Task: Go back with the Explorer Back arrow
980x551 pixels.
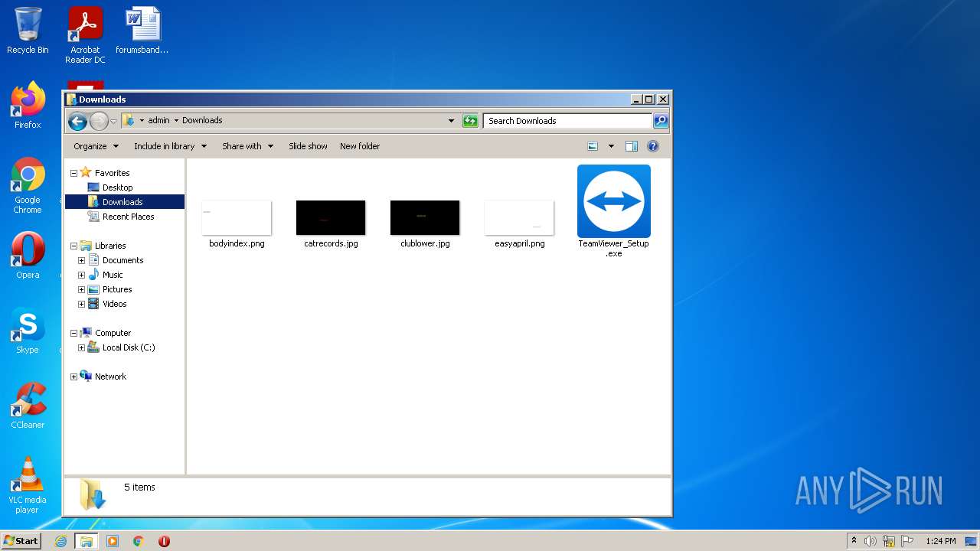Action: (x=77, y=121)
